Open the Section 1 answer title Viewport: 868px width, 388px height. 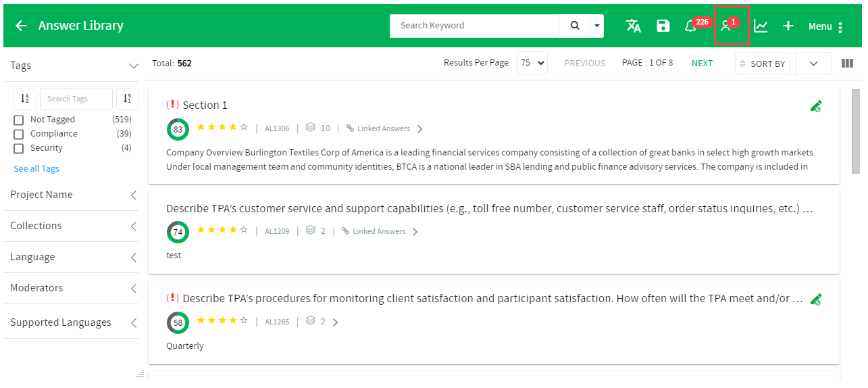[x=205, y=105]
